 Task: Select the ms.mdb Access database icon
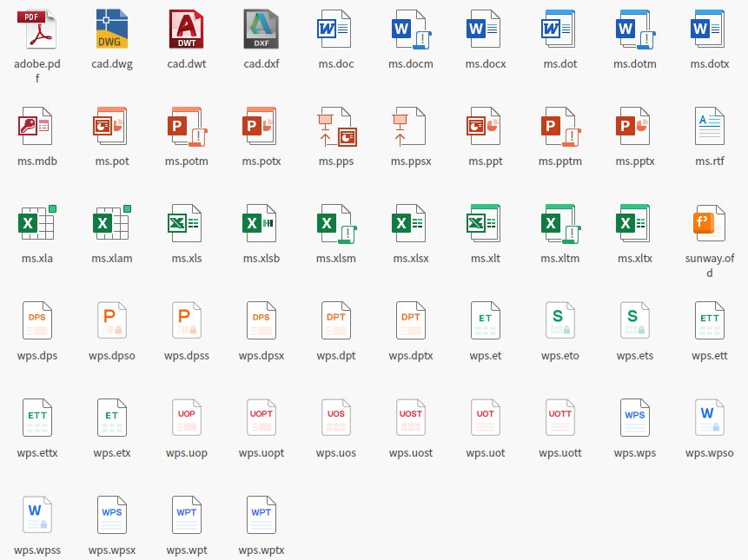tap(37, 127)
